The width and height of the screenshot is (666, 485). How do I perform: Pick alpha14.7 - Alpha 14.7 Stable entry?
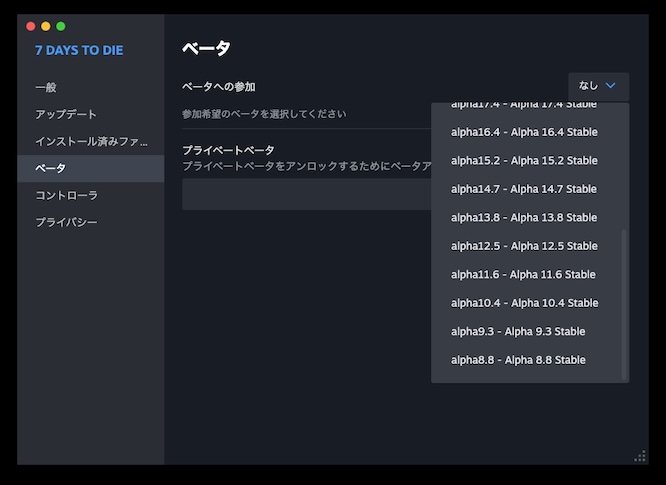524,189
